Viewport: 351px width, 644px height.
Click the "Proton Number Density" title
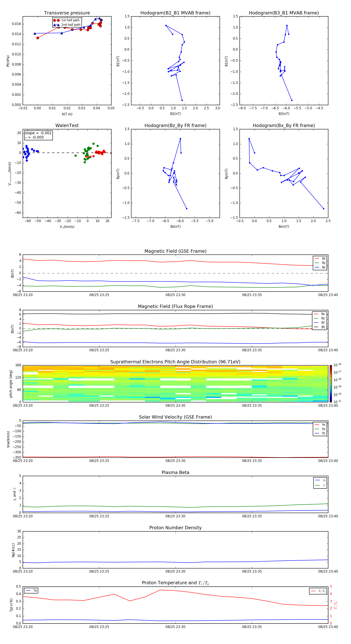coord(175,528)
